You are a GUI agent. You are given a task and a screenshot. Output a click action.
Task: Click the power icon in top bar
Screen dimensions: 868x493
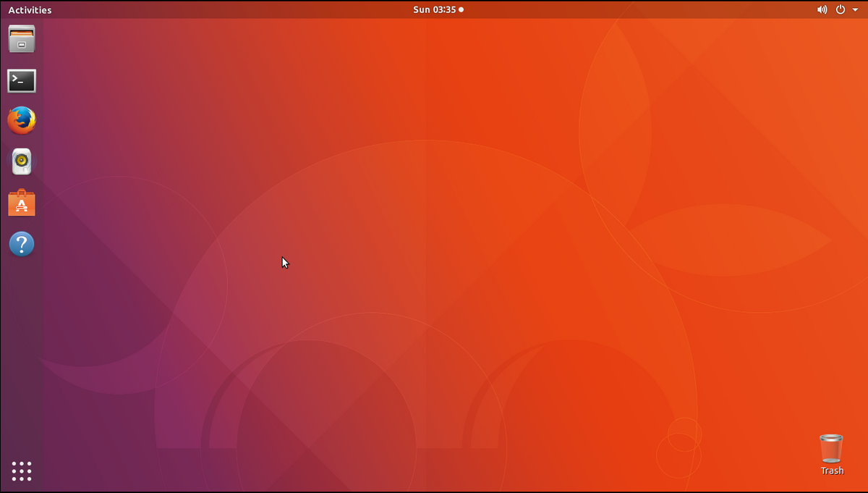841,10
